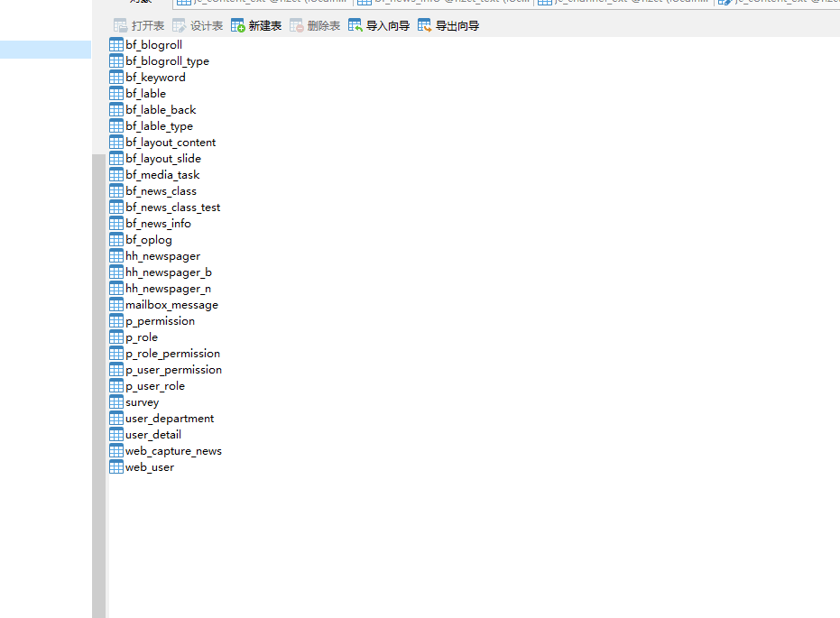This screenshot has width=840, height=618.
Task: Click the 打开表 (Open Table) toolbar button
Action: pos(139,25)
